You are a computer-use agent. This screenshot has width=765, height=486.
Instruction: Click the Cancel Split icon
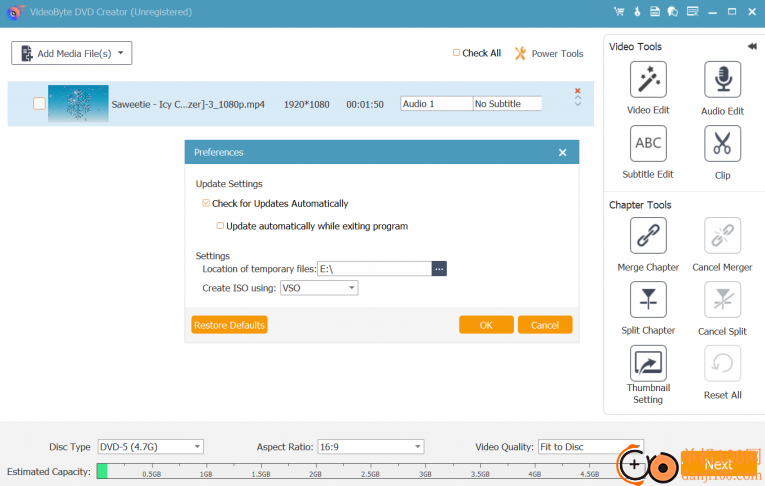click(x=722, y=300)
